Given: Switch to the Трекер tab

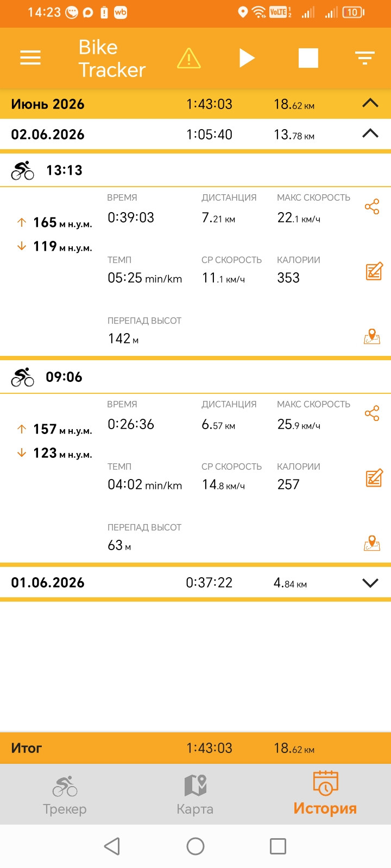Looking at the screenshot, I should pyautogui.click(x=65, y=795).
